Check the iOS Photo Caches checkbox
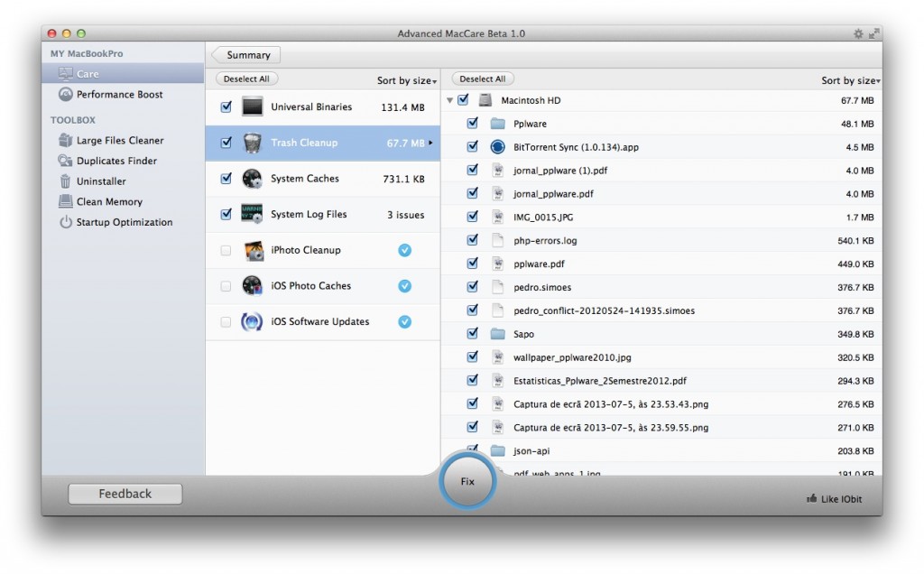Screen dimensions: 924x574 (x=226, y=286)
